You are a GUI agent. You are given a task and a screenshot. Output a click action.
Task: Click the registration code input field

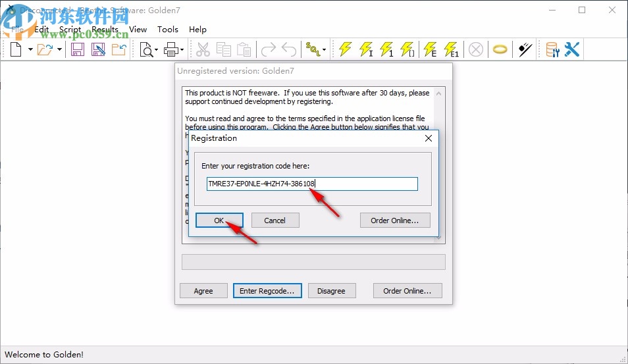point(312,184)
